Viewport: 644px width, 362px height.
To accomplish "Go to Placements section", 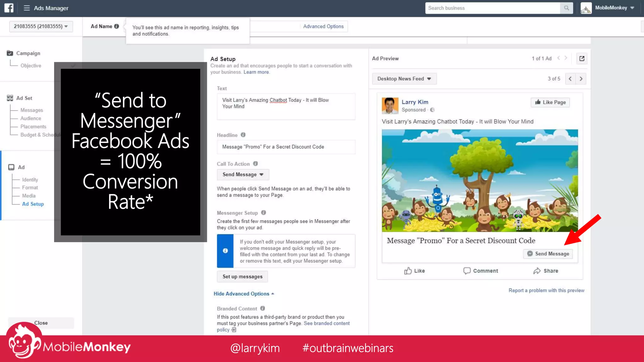I will (x=33, y=126).
